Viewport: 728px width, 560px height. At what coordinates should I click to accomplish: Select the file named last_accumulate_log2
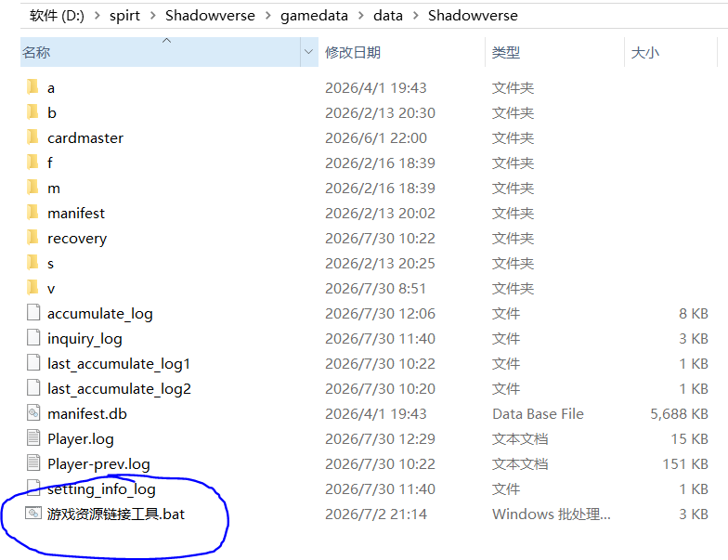coord(119,388)
